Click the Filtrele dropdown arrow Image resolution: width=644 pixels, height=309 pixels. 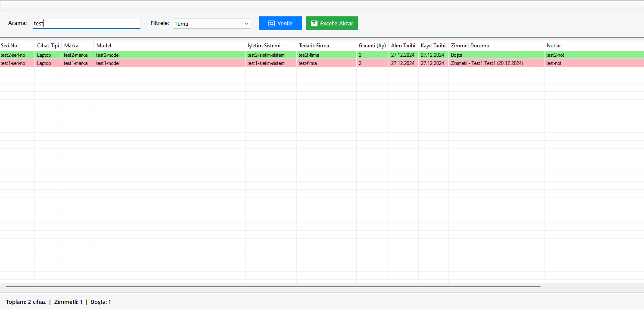(246, 24)
